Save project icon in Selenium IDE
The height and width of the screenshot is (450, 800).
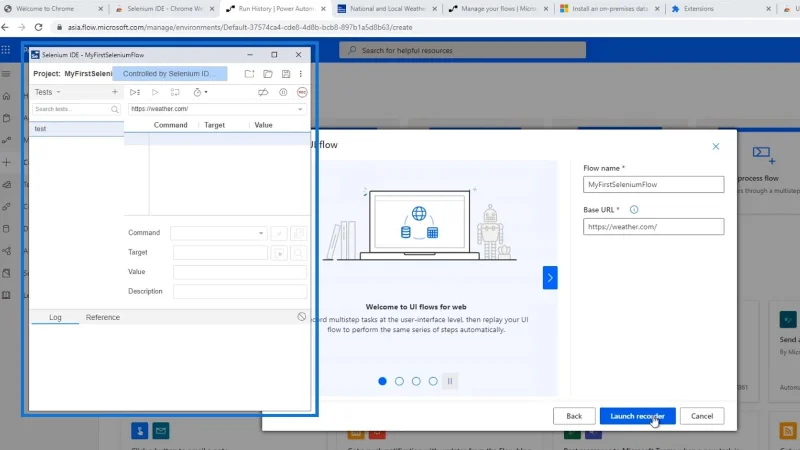click(286, 74)
